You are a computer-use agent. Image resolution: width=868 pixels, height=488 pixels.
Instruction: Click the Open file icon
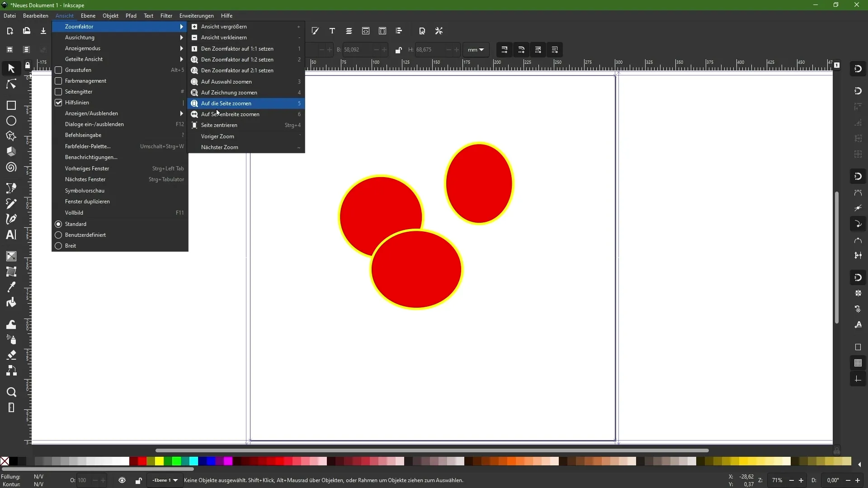tap(27, 31)
